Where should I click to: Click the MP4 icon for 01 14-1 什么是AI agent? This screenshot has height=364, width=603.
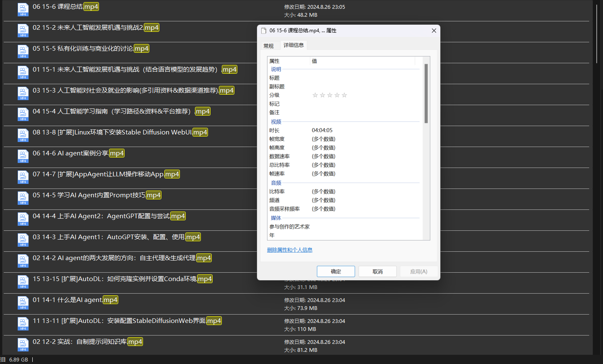(x=23, y=303)
